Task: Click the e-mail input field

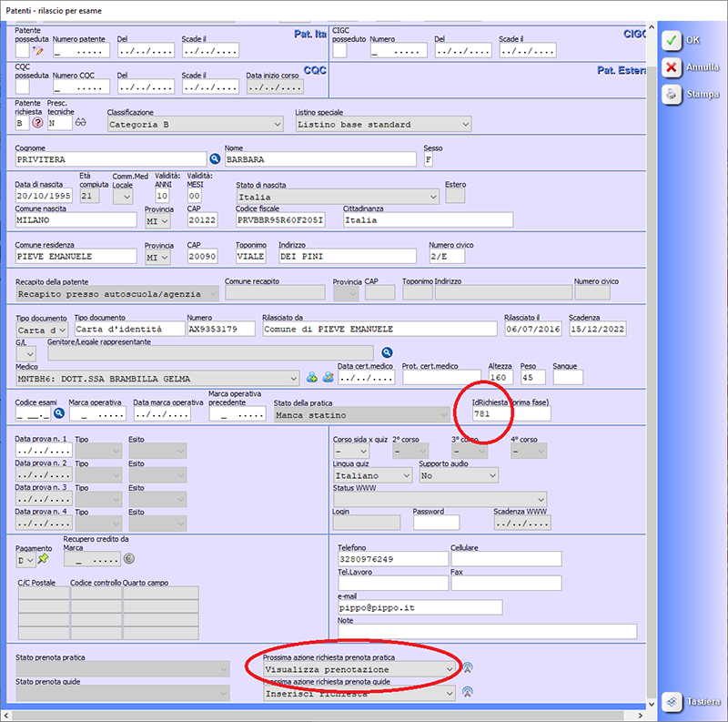Action: click(x=420, y=607)
